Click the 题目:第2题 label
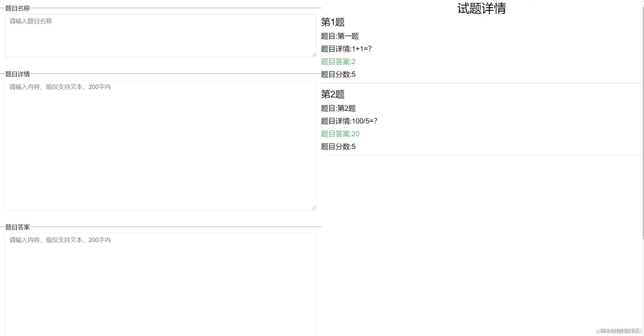This screenshot has height=336, width=644. point(338,108)
